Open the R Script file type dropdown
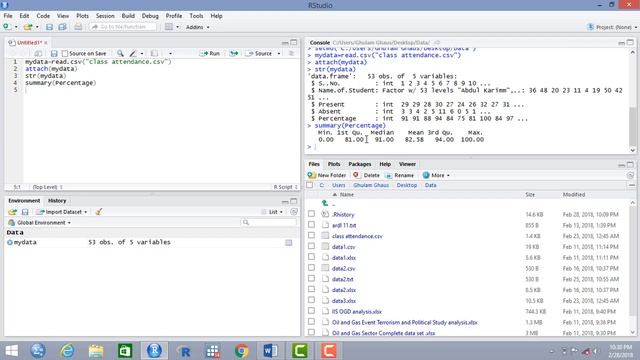Screen dimensions: 640x360 [286, 187]
